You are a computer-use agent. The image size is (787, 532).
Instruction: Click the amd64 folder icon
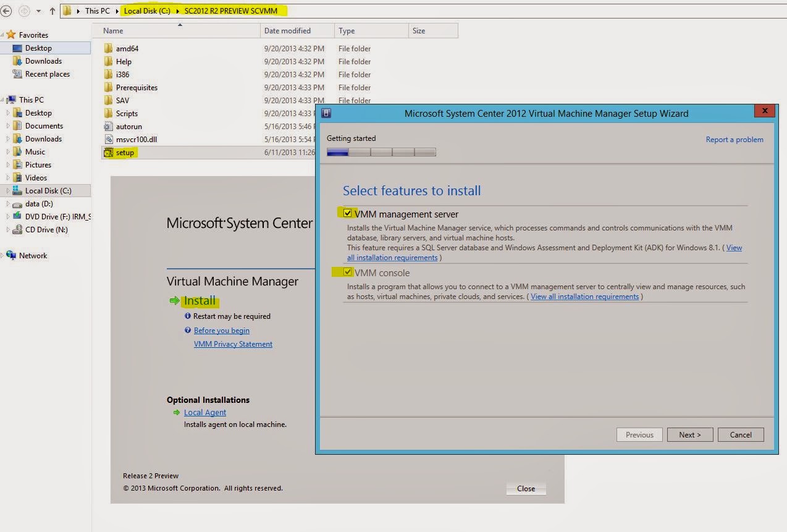109,48
